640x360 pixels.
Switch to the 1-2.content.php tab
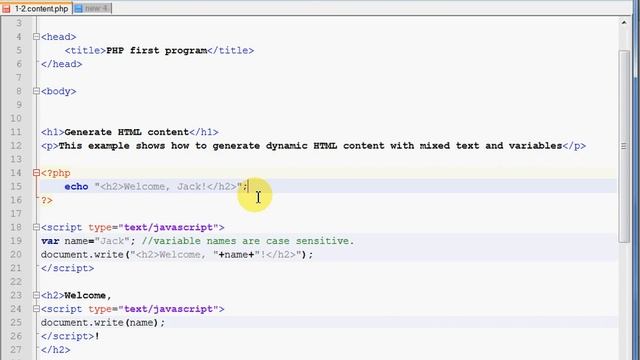click(x=36, y=8)
